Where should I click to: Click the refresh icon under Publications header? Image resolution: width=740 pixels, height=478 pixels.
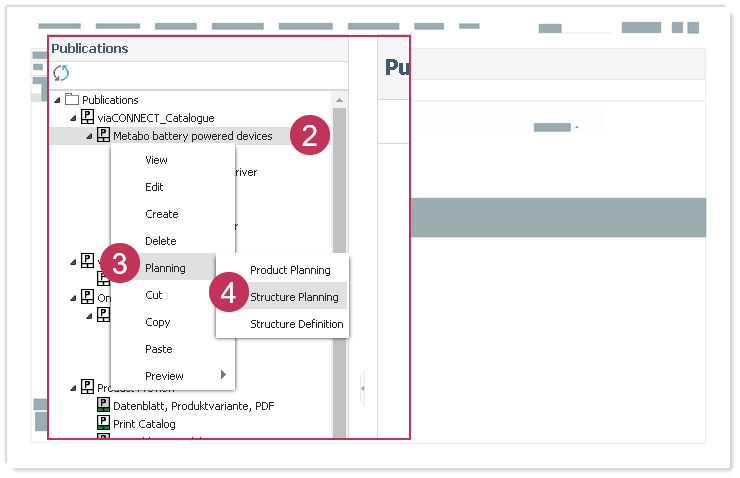[61, 73]
